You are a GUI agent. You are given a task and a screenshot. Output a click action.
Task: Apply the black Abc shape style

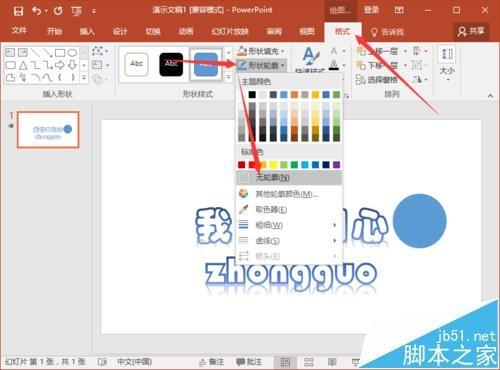tap(171, 64)
